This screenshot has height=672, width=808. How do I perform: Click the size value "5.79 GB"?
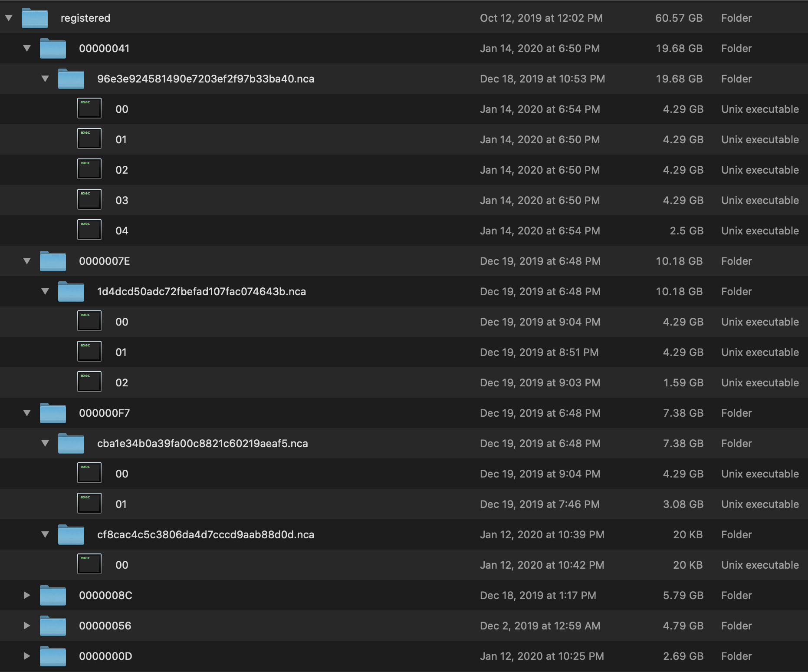(683, 596)
